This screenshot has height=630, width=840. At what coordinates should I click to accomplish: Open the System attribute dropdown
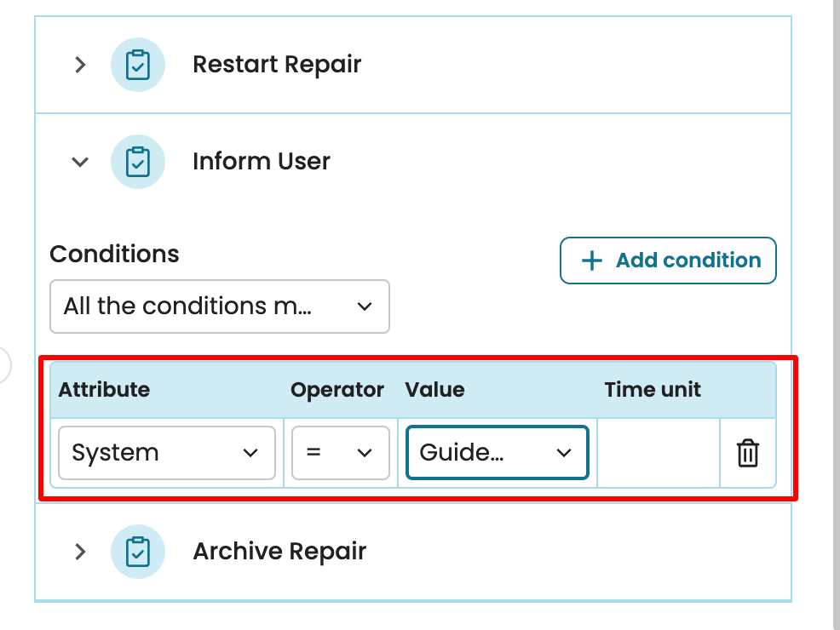pos(166,453)
